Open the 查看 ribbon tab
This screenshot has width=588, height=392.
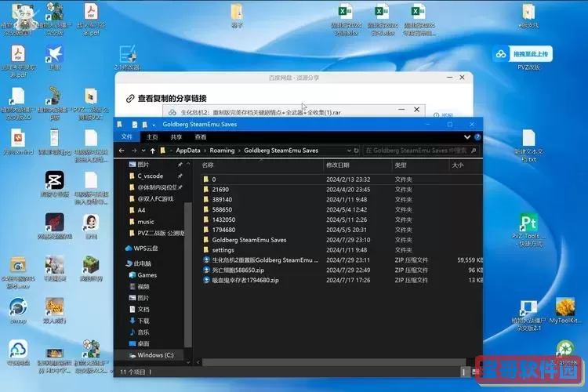(201, 137)
